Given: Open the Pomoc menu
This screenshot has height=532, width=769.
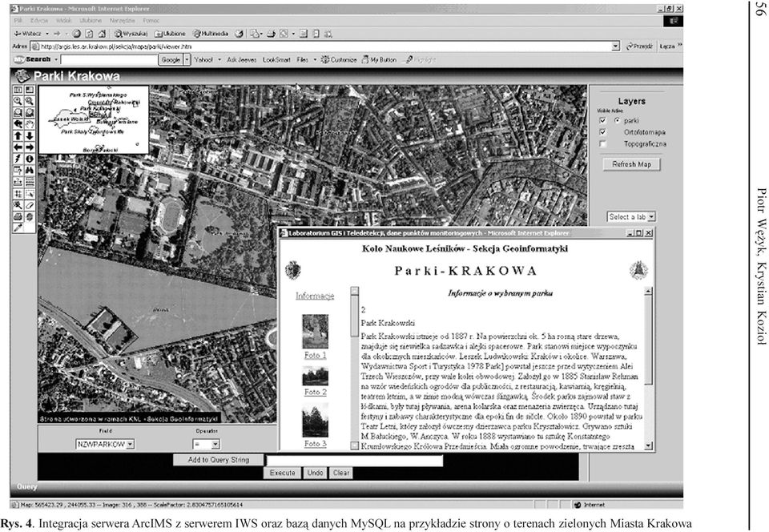Looking at the screenshot, I should [151, 21].
